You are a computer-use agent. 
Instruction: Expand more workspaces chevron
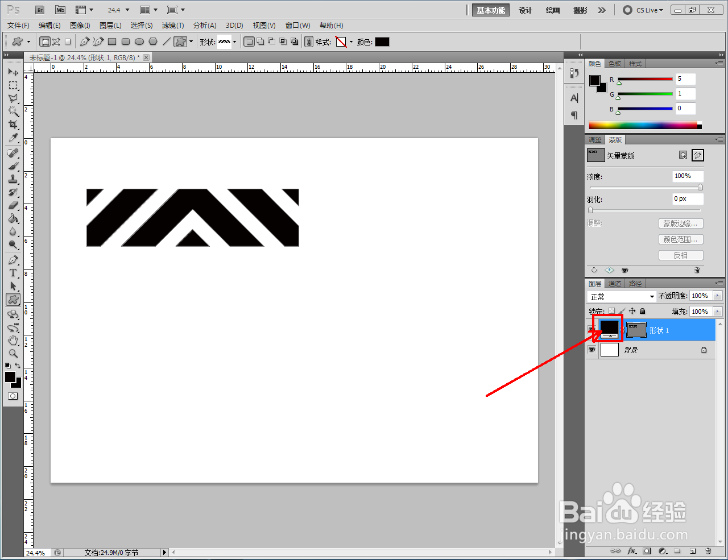click(602, 10)
